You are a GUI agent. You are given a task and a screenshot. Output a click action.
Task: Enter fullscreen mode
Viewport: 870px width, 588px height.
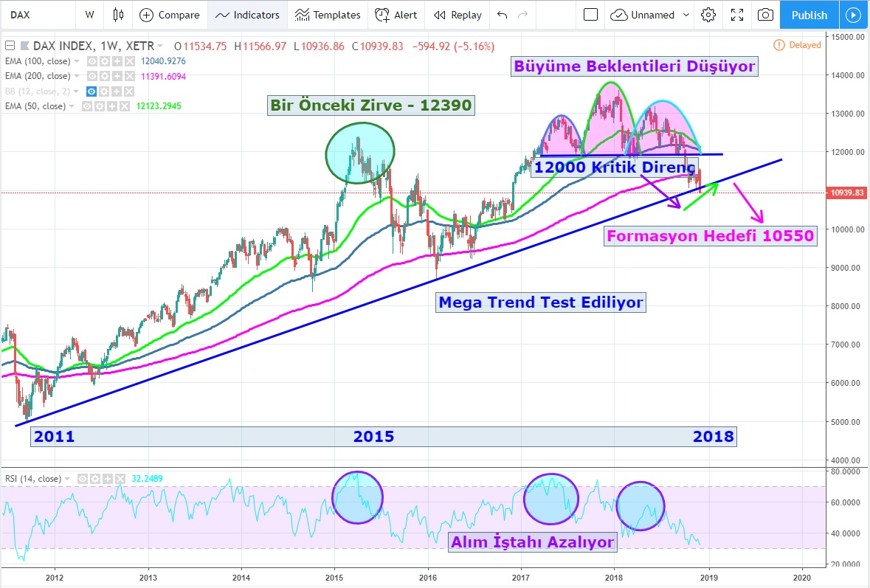coord(736,15)
